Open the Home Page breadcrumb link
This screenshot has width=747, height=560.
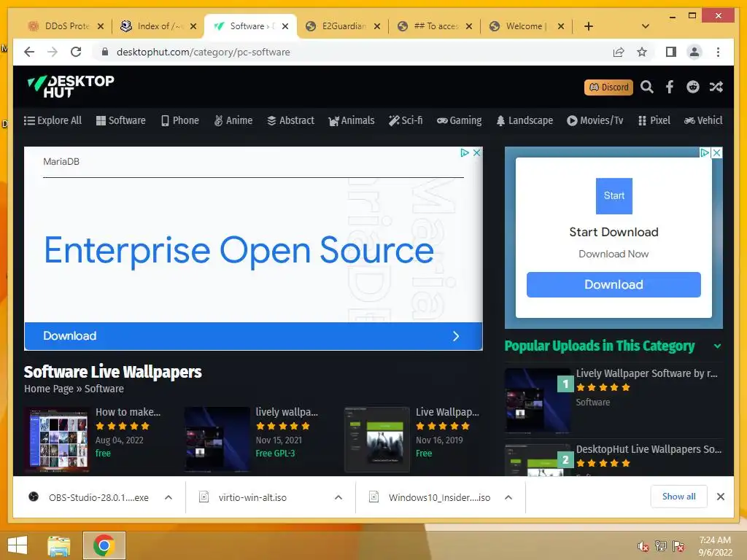(49, 389)
